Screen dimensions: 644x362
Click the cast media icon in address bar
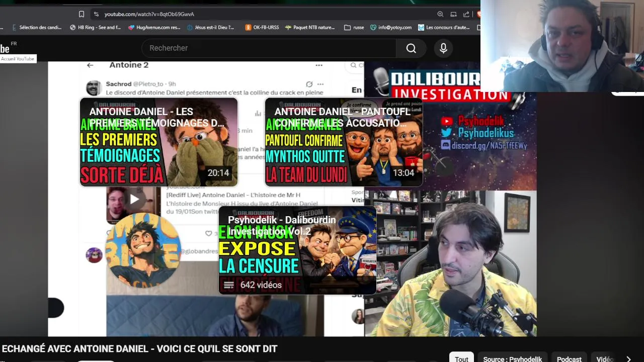453,14
